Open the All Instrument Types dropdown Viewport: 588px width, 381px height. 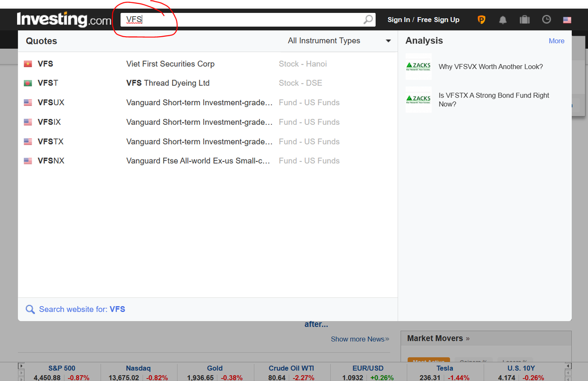pos(339,41)
